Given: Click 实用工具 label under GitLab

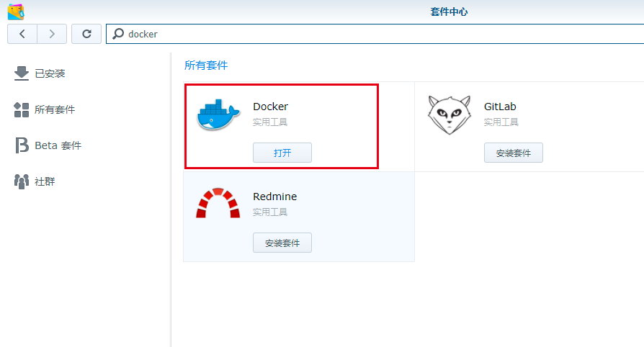Looking at the screenshot, I should pyautogui.click(x=501, y=122).
